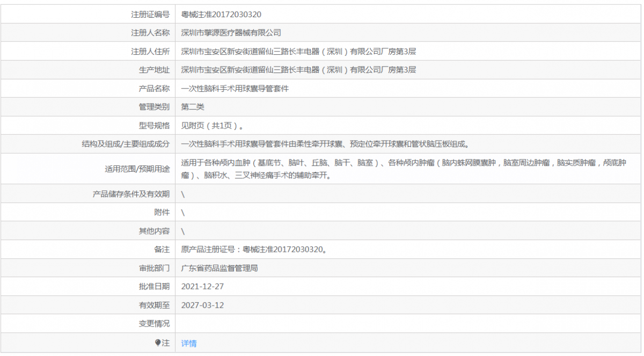Click the 原产品注册证号 remark text
Image resolution: width=644 pixels, height=356 pixels.
click(x=254, y=250)
